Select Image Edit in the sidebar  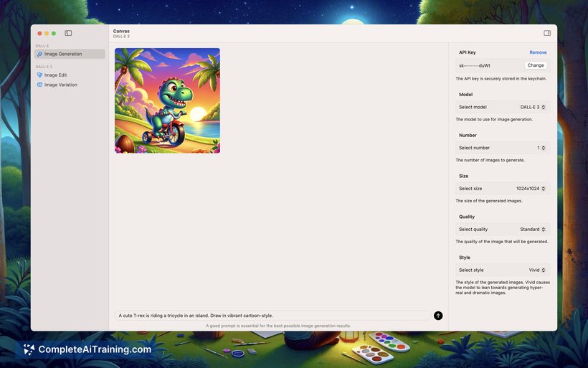pos(55,75)
